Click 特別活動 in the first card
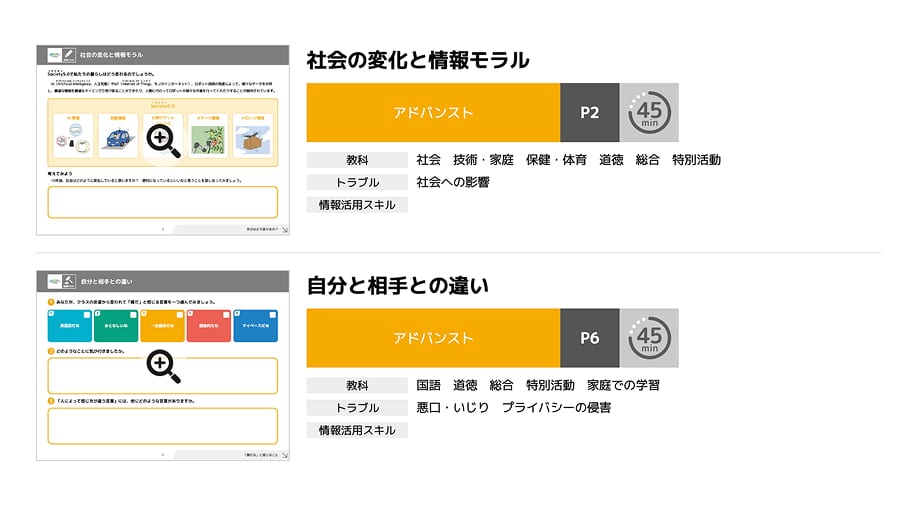 coord(696,159)
